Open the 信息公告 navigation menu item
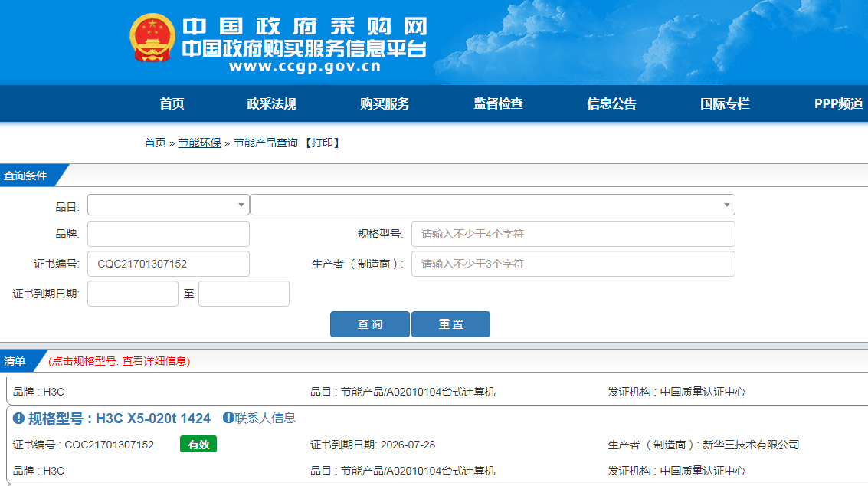Screen dimensions: 868x486 coord(611,103)
